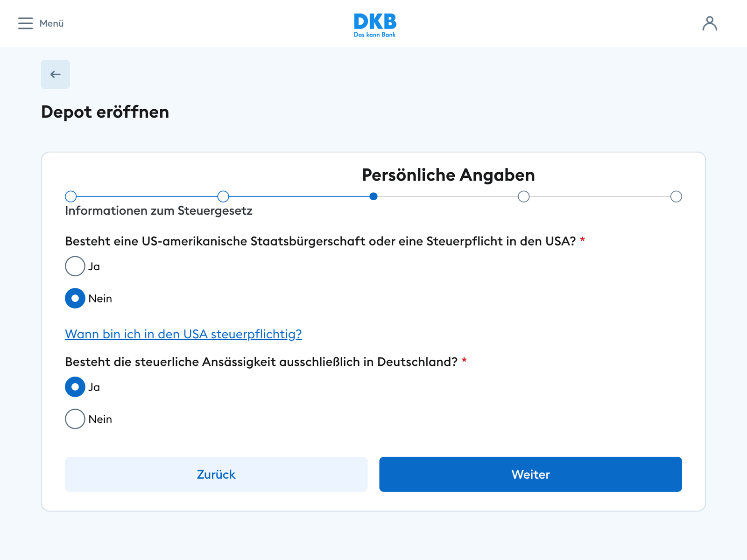
Task: Open the Menü hamburger icon
Action: (x=26, y=23)
